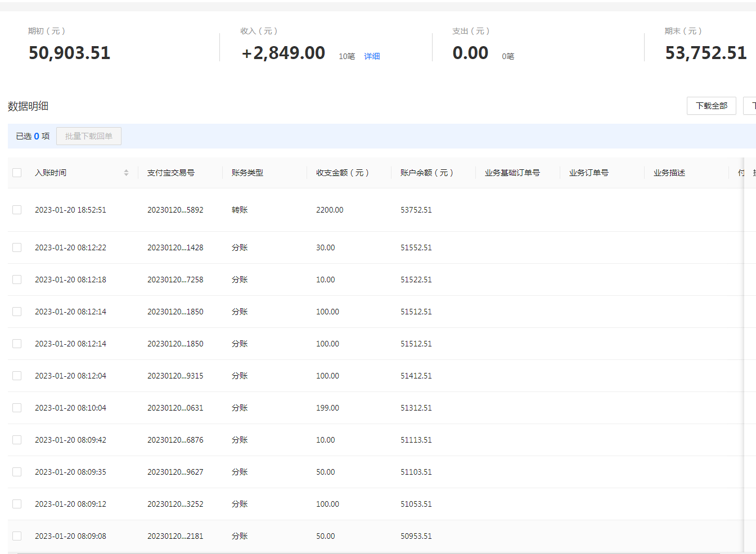Viewport: 756px width, 554px height.
Task: Tick checkbox for row 2023-01-20 08:09:08
Action: pos(17,536)
